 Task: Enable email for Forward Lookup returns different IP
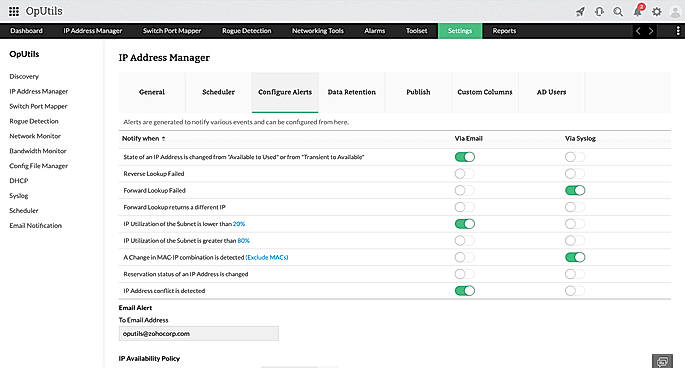click(464, 207)
